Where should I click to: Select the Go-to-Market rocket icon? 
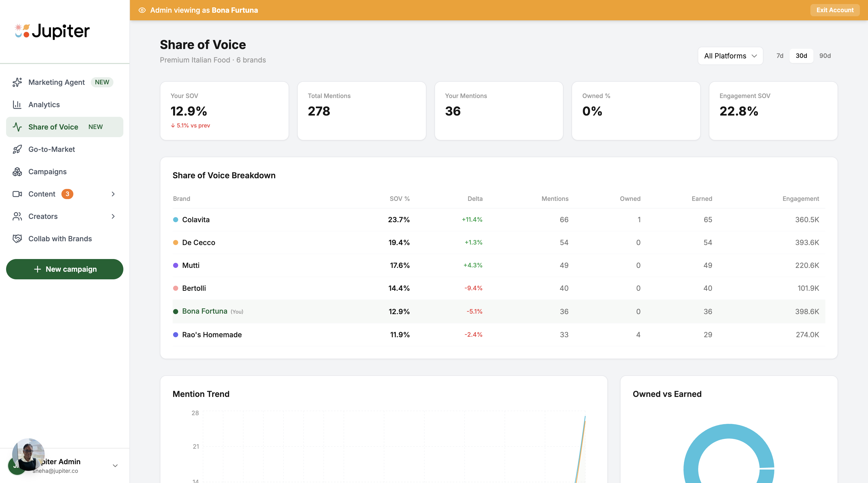(17, 149)
